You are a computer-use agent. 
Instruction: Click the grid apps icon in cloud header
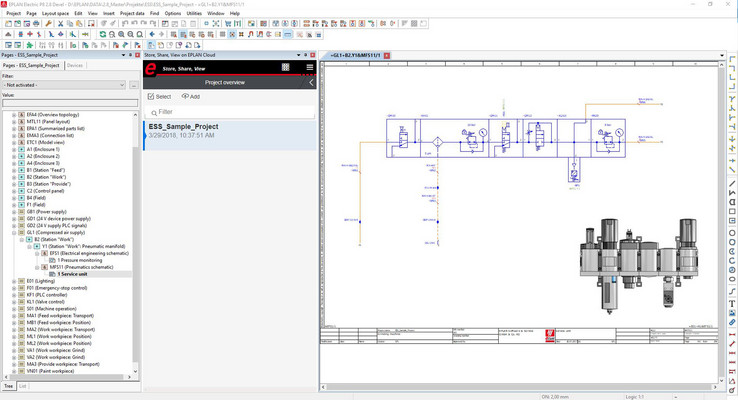[x=285, y=67]
